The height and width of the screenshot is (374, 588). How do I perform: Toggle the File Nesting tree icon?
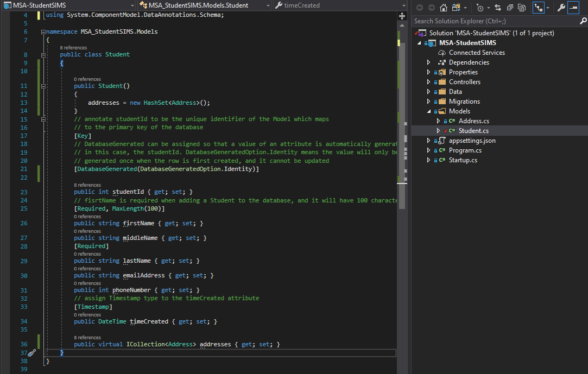pos(539,8)
